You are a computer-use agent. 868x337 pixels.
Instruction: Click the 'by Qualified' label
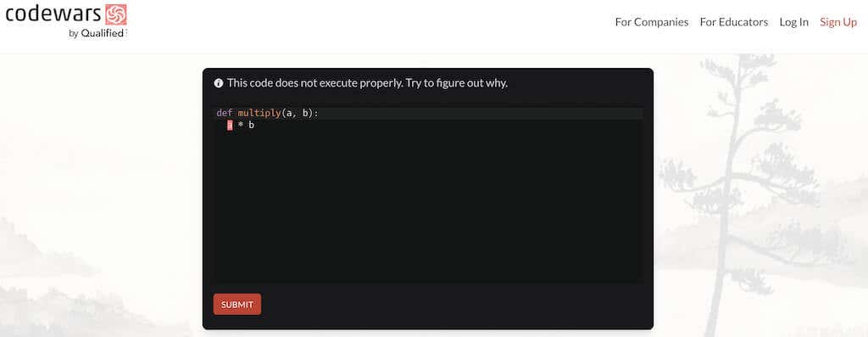96,33
